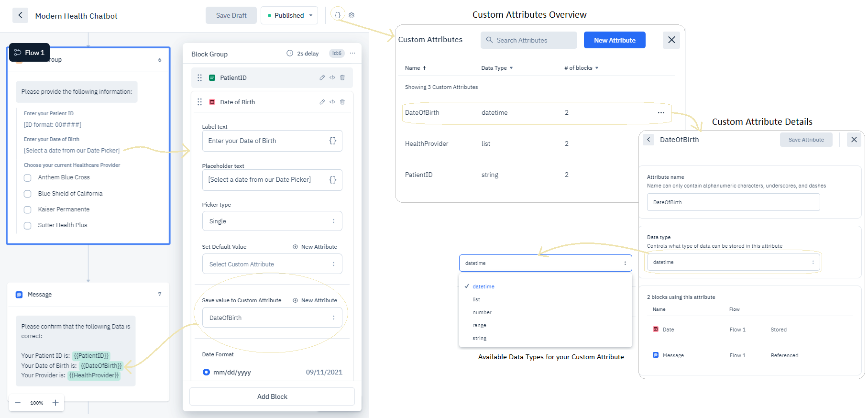Open custom attributes curly braces icon
The image size is (868, 418).
338,15
